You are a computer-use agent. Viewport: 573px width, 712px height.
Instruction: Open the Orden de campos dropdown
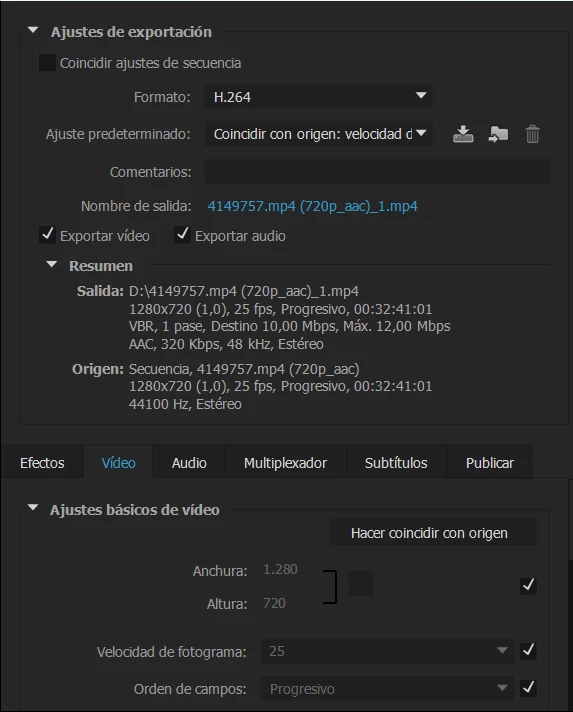(387, 689)
